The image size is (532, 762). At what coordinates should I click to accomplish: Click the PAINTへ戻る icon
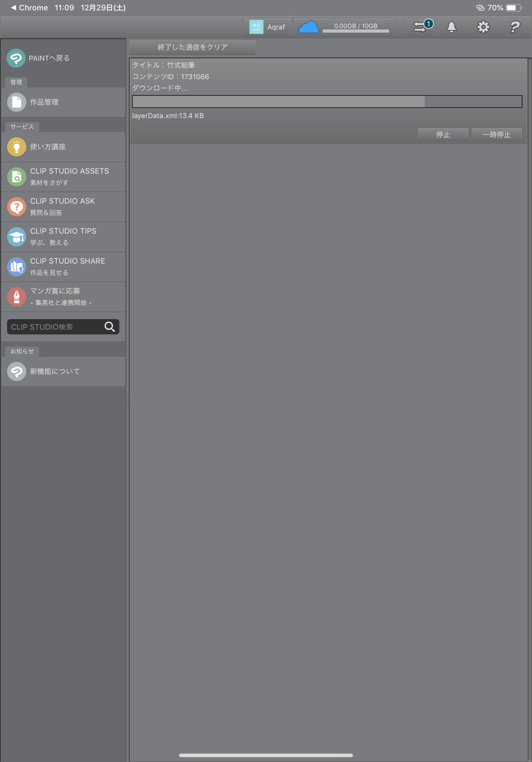(x=16, y=58)
